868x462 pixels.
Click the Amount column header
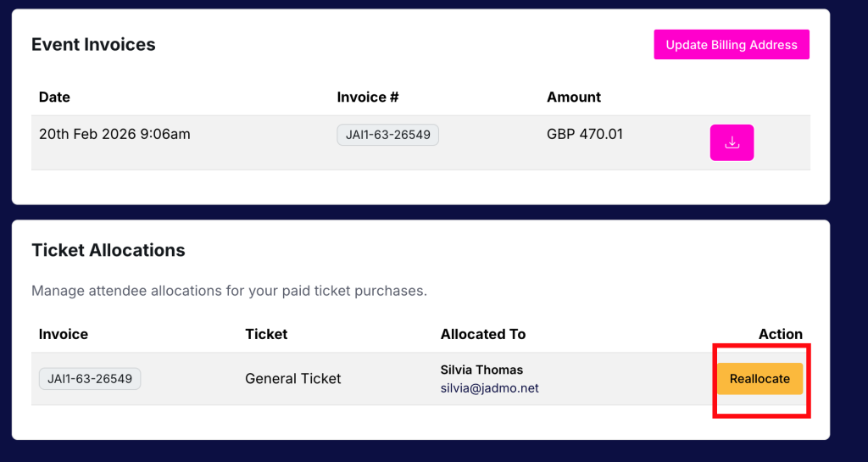point(574,97)
